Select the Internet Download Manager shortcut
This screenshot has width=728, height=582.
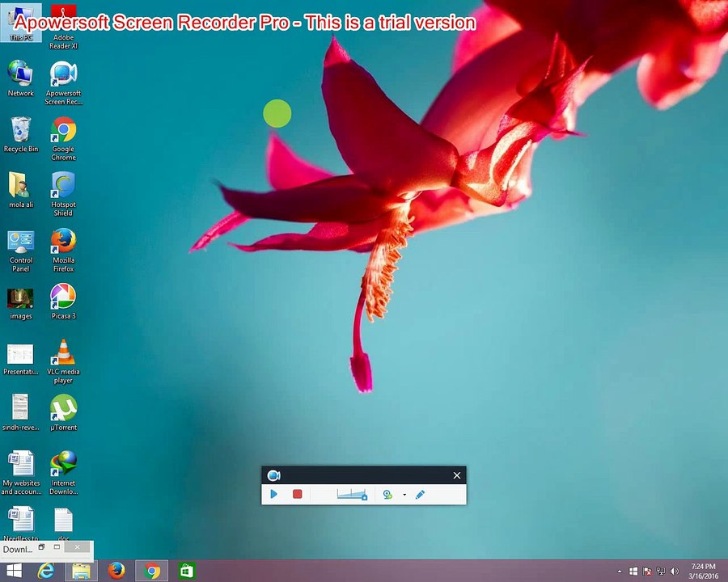[64, 472]
